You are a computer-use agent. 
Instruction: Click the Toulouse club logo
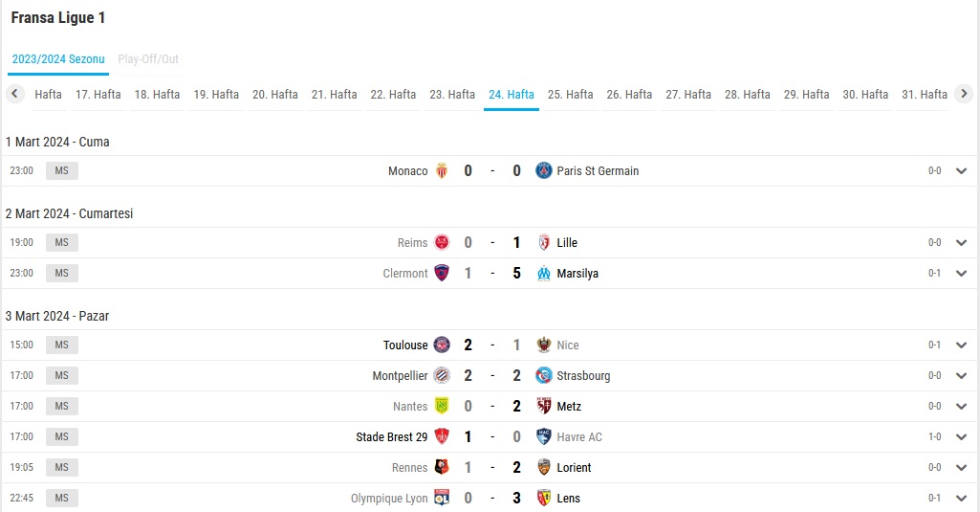coord(442,345)
